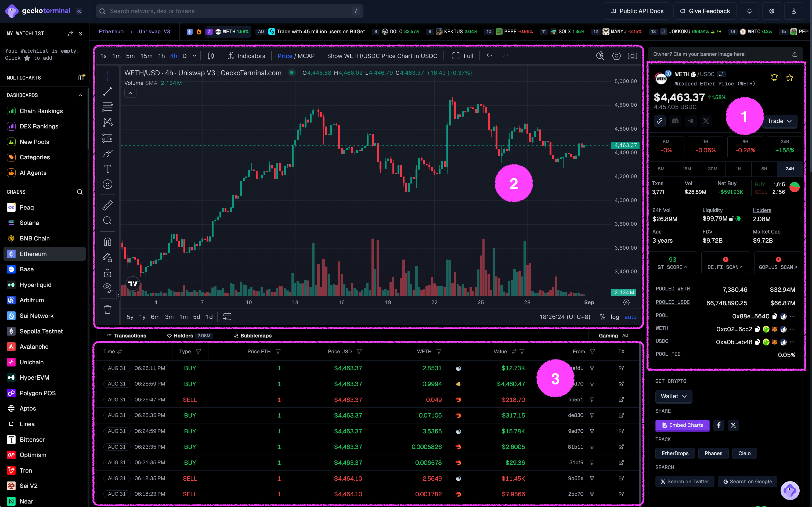Viewport: 812px width, 507px height.
Task: Select the brush drawing tool
Action: point(107,153)
